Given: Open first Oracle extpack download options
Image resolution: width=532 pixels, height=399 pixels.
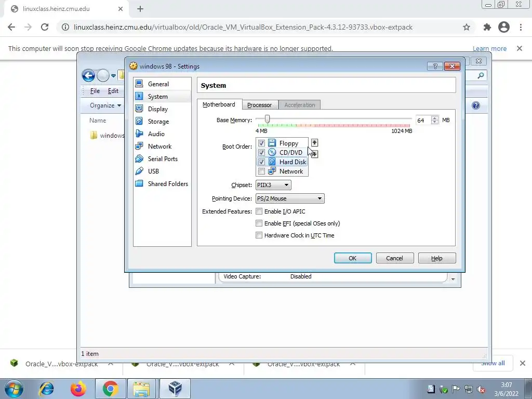Looking at the screenshot, I should pyautogui.click(x=111, y=364).
